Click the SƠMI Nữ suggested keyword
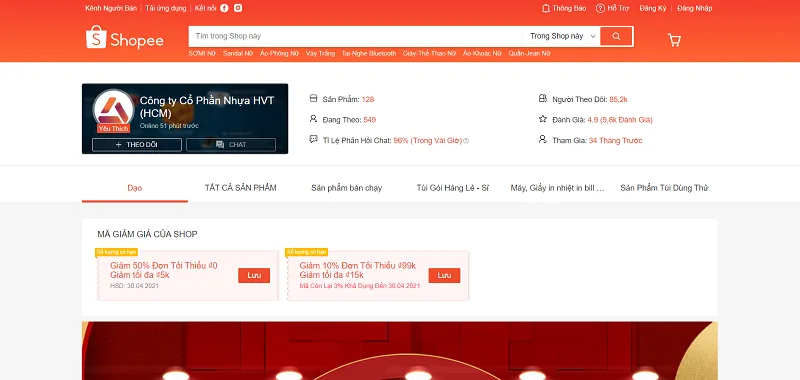Screen dimensions: 800x380 point(202,53)
